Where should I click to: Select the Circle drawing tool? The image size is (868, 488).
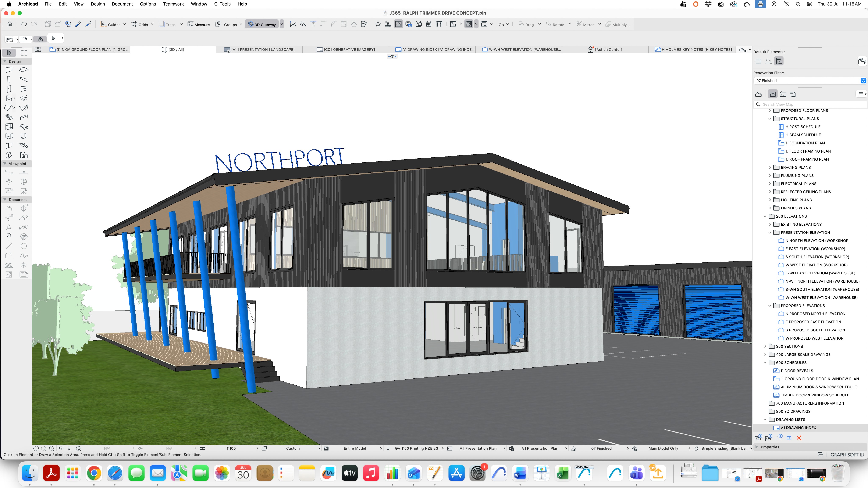click(24, 246)
